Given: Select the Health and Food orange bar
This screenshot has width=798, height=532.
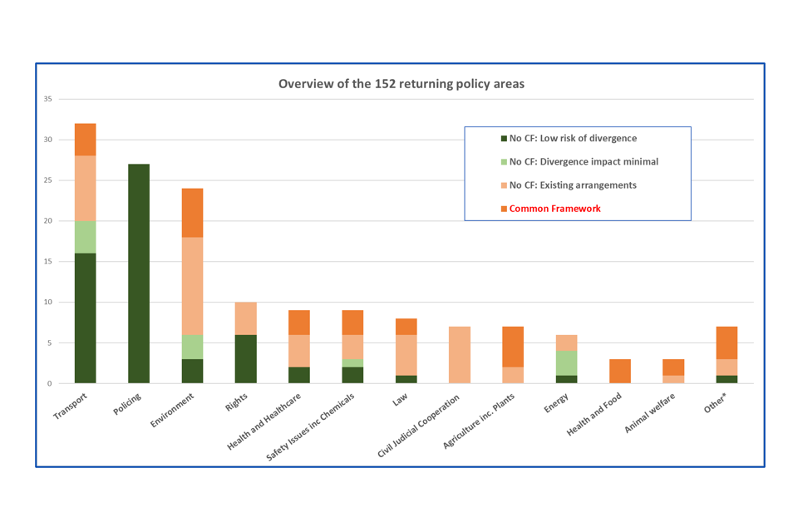Looking at the screenshot, I should coord(620,371).
